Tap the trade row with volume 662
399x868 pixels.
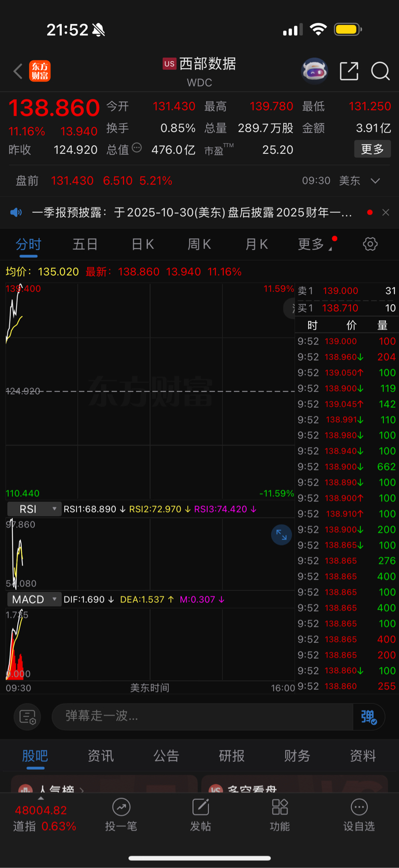click(x=347, y=467)
